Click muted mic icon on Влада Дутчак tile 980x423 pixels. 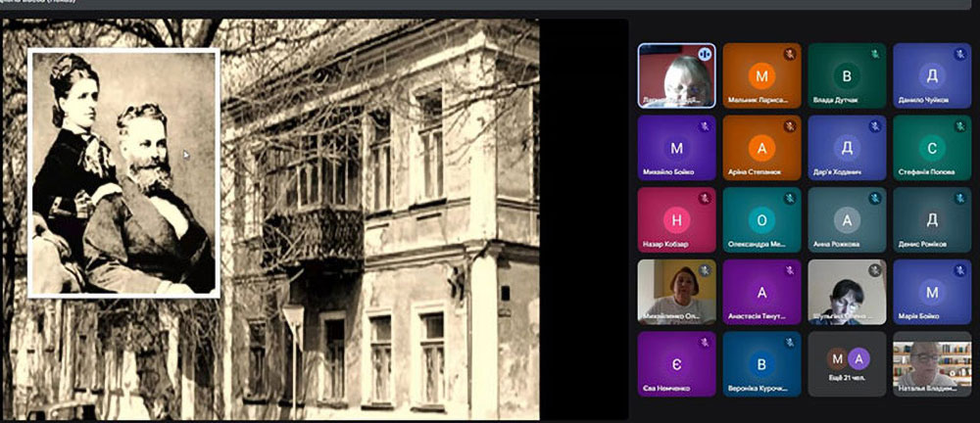[875, 54]
